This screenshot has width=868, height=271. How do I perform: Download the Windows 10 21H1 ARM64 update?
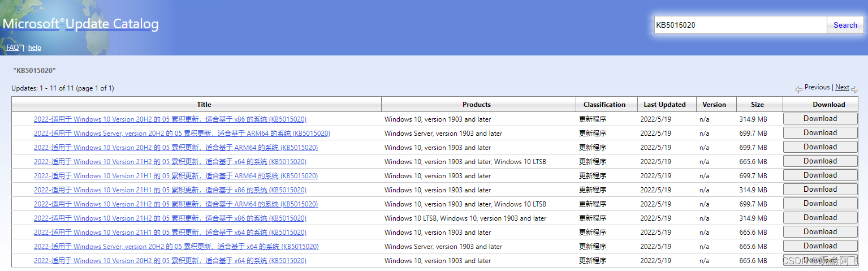pyautogui.click(x=820, y=175)
